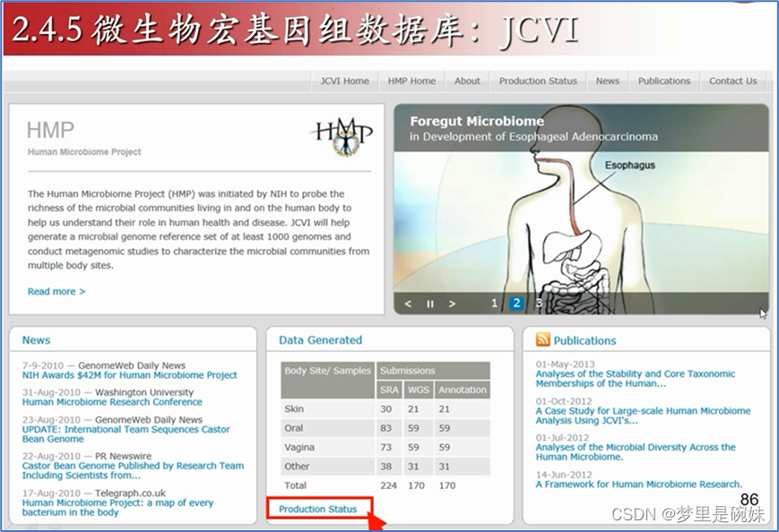This screenshot has height=532, width=779.
Task: Open the Foregut Microbiome slide image
Action: tap(581, 209)
